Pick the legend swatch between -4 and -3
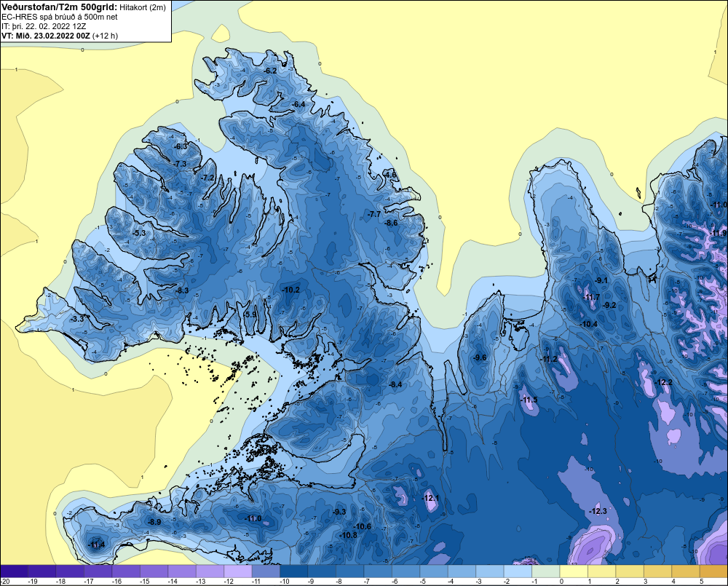 462,571
